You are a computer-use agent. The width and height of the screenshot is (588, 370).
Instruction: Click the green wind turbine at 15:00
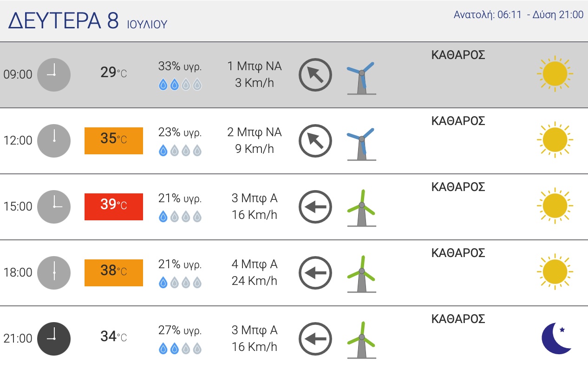(361, 208)
